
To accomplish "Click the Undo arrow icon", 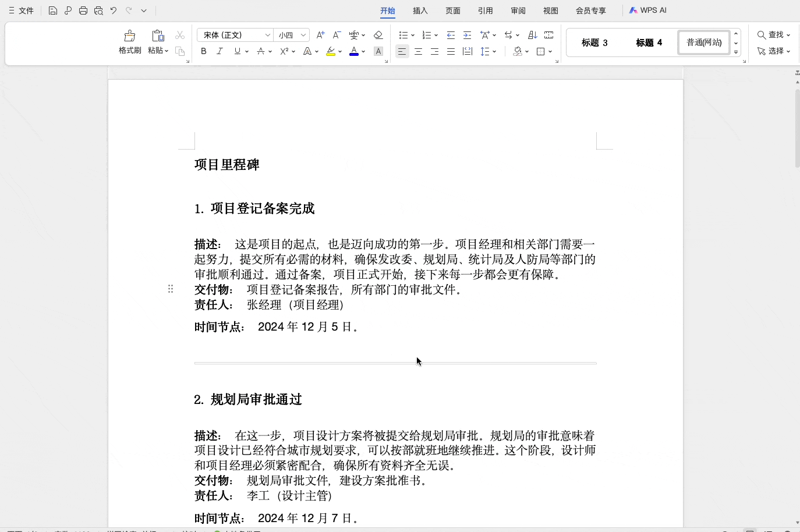I will (114, 10).
